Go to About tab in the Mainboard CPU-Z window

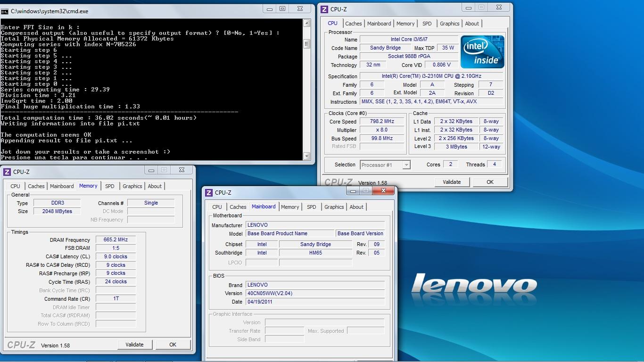(x=356, y=207)
